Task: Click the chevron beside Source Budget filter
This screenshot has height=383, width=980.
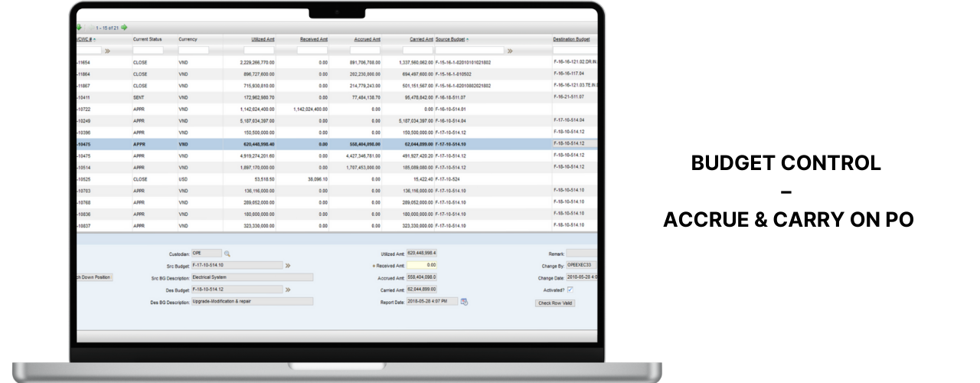Action: point(510,51)
